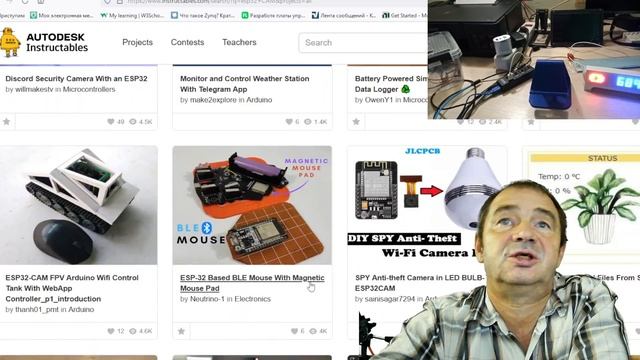Open Arduino category under tank project card

pos(81,310)
